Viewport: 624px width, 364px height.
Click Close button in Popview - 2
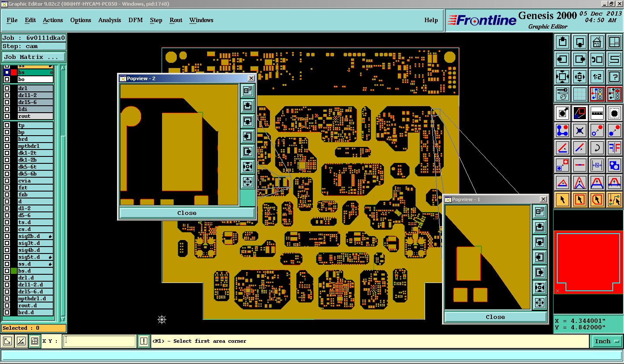[187, 213]
